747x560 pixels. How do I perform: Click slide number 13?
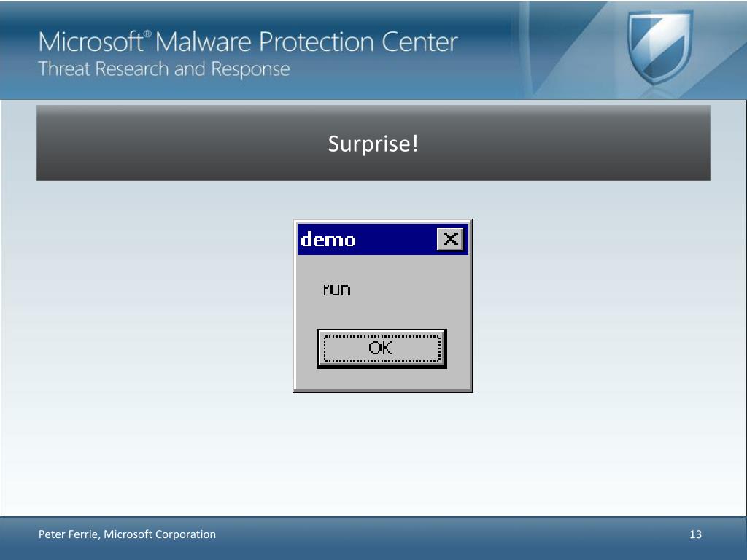click(695, 534)
